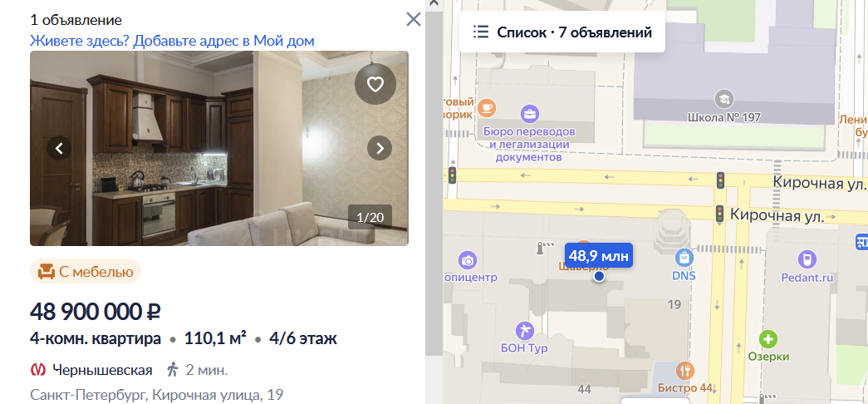Open the Бистро 44 restaurant marker
The height and width of the screenshot is (404, 868).
point(685,370)
